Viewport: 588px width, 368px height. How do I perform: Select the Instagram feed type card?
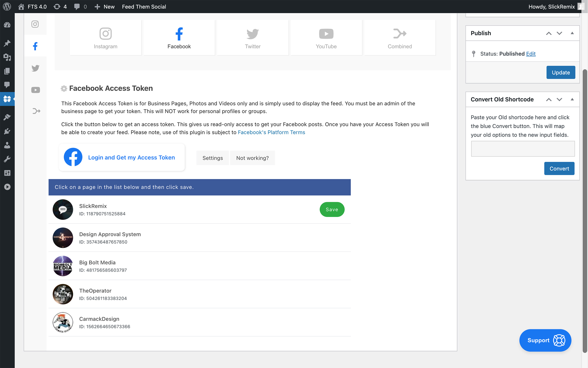pyautogui.click(x=106, y=37)
